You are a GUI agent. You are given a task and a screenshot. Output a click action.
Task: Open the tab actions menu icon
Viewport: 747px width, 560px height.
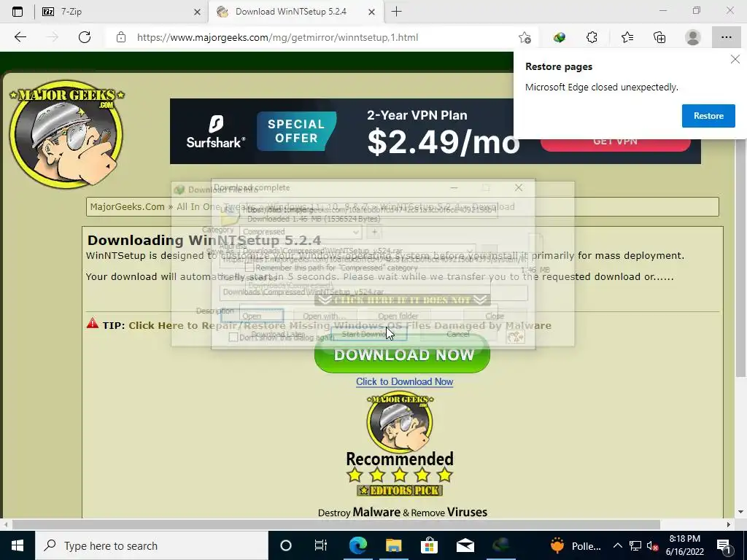click(18, 12)
